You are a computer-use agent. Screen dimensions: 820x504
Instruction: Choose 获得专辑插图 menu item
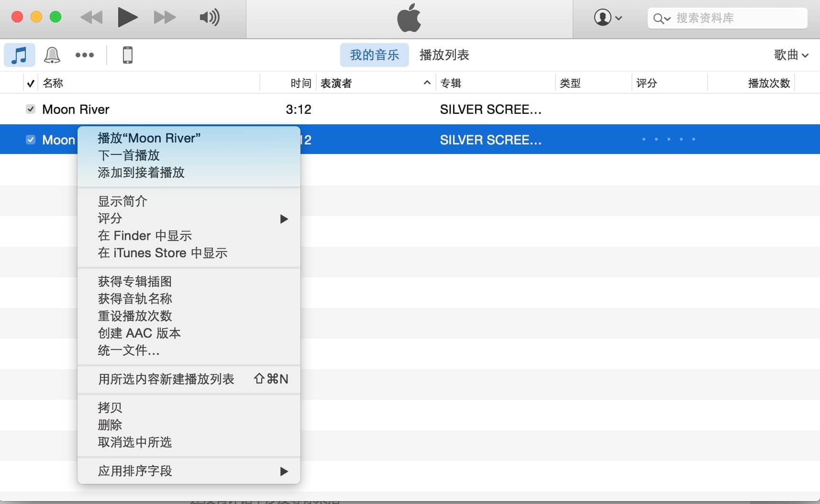(x=189, y=282)
